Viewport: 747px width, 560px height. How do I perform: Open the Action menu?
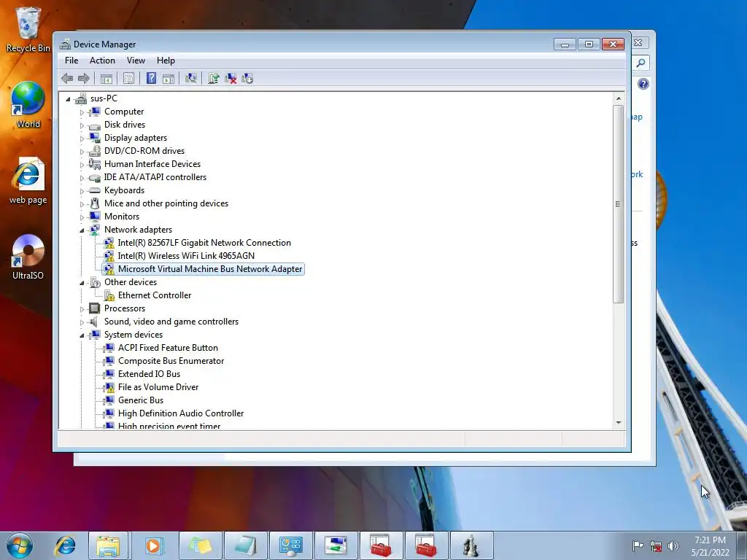(102, 61)
